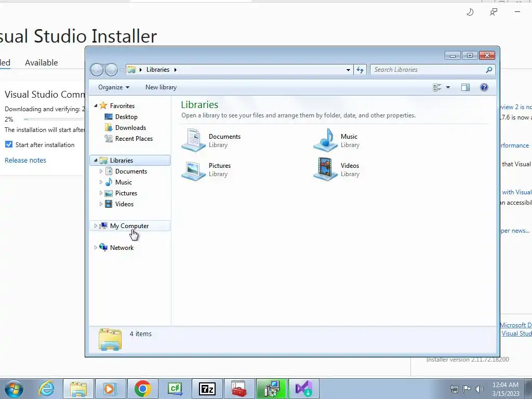Viewport: 532px width, 399px height.
Task: Select Documents in navigation tree
Action: coord(131,171)
